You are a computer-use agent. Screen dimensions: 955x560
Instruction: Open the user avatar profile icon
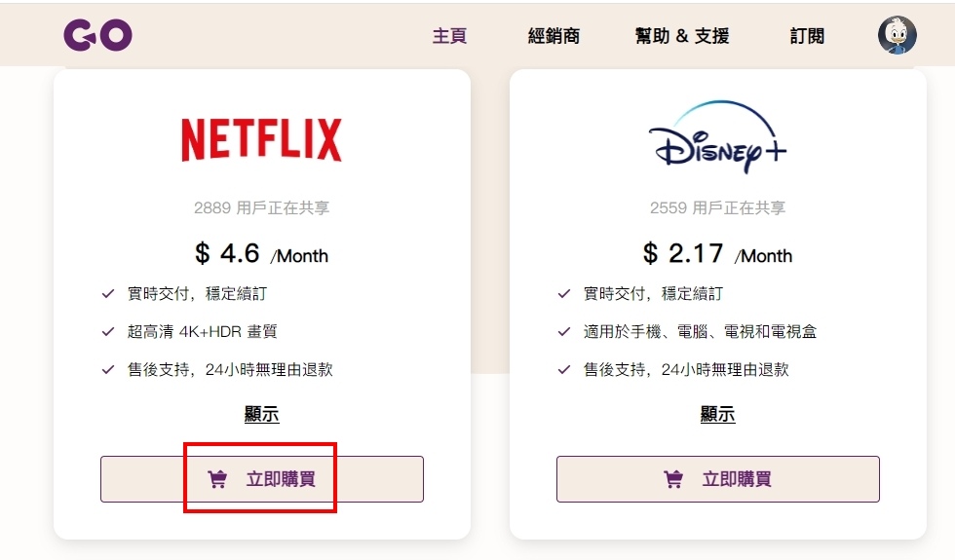[x=898, y=35]
